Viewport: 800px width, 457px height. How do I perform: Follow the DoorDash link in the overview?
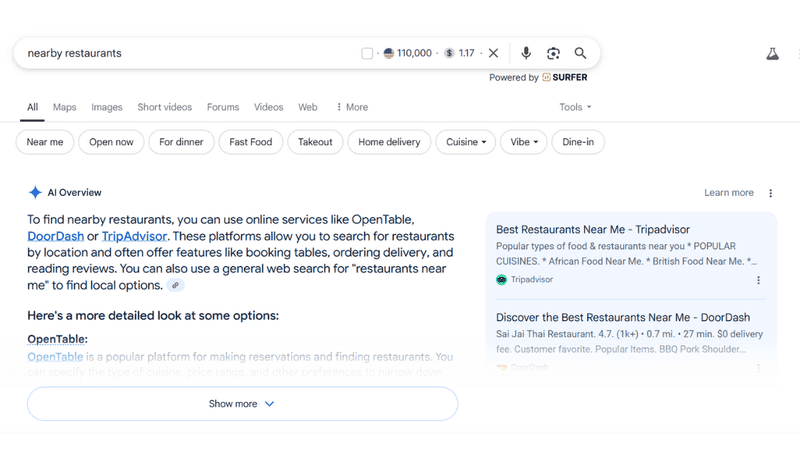click(56, 236)
